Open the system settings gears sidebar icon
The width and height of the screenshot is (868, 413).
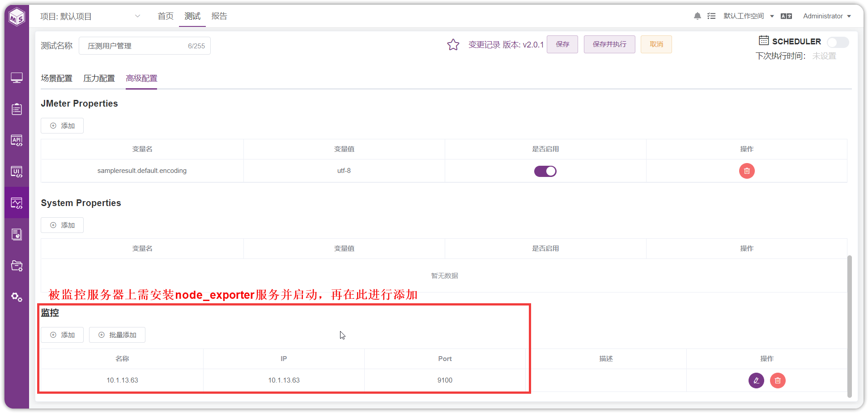(x=17, y=297)
